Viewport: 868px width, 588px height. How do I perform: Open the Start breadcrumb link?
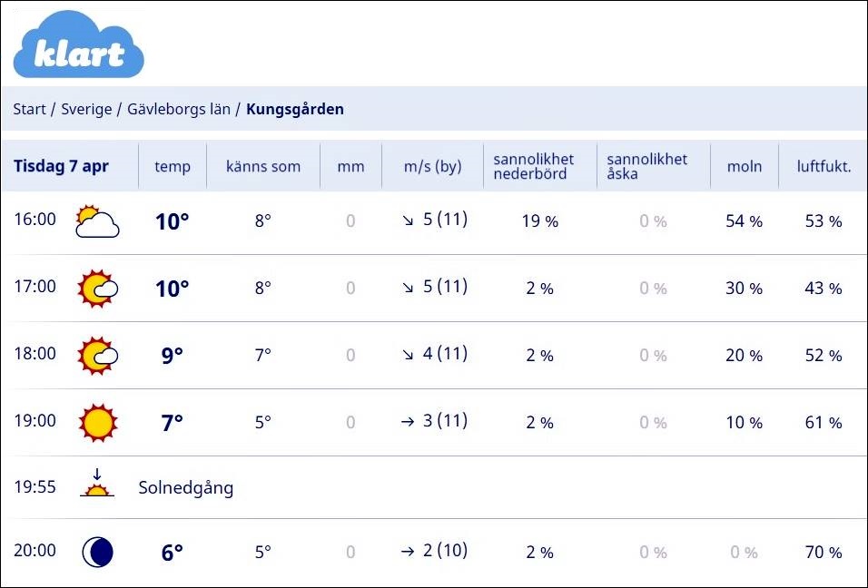click(x=29, y=109)
